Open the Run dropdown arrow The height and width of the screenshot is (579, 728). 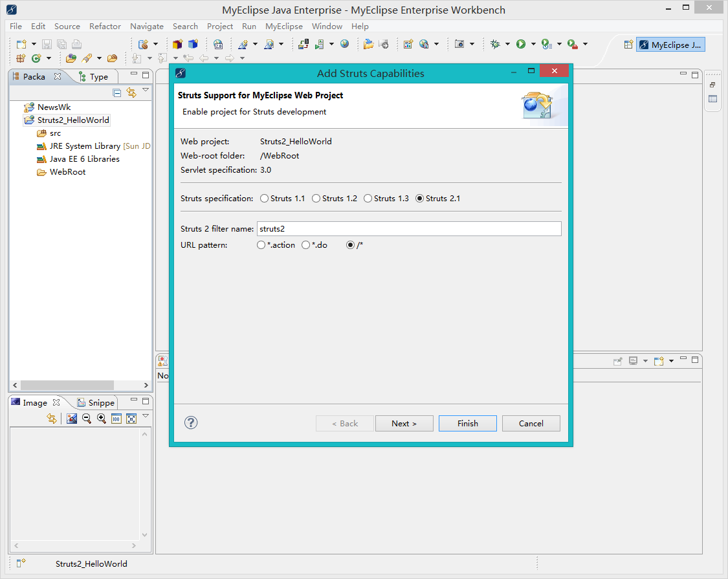[533, 44]
